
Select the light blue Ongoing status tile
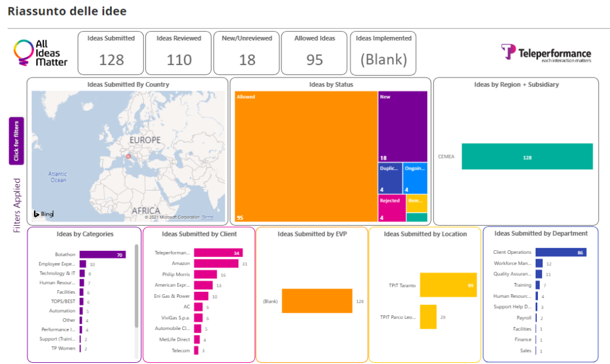point(415,178)
